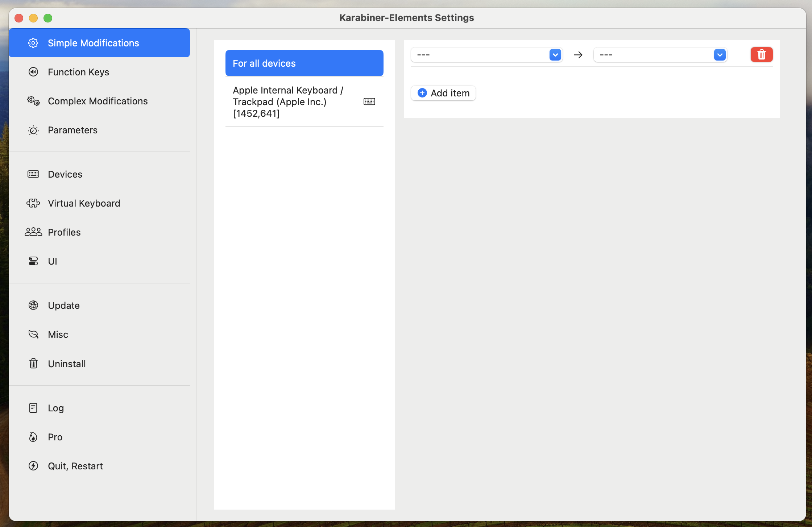Select the Simple Modifications label
The height and width of the screenshot is (527, 812).
tap(94, 43)
